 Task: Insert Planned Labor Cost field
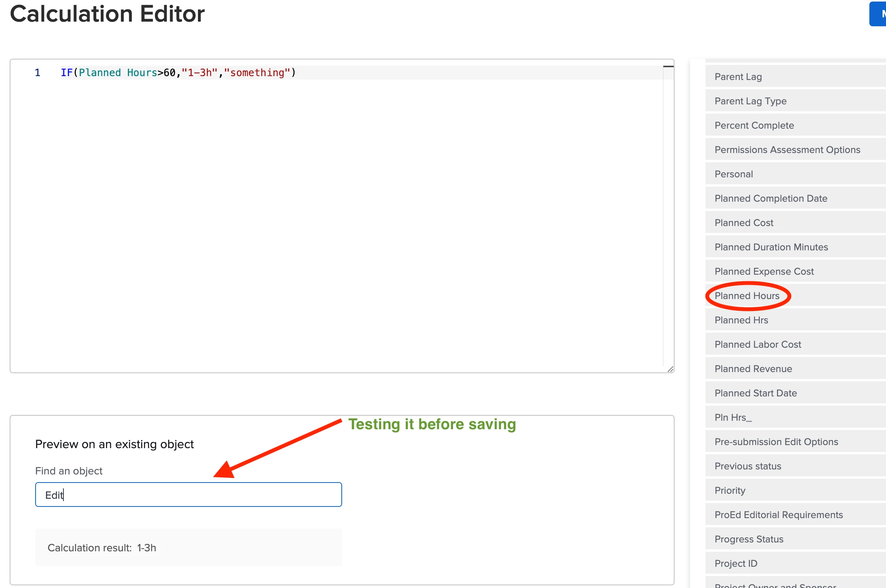758,344
